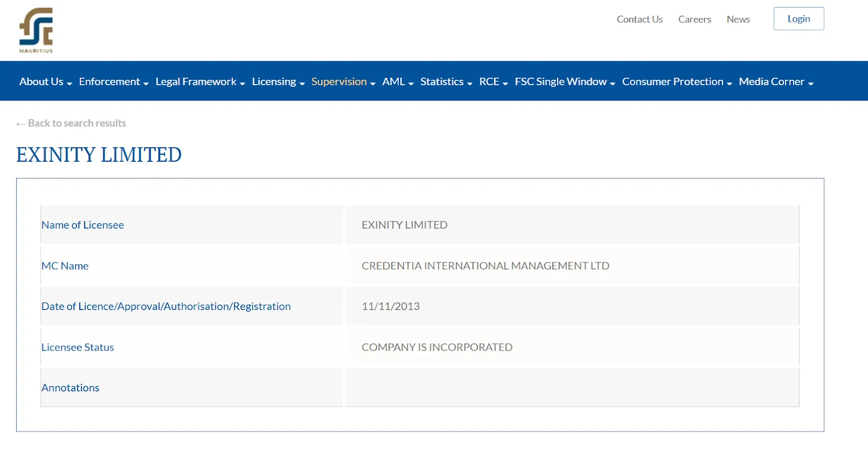This screenshot has width=868, height=469.
Task: Open the Contact Us page
Action: (640, 20)
